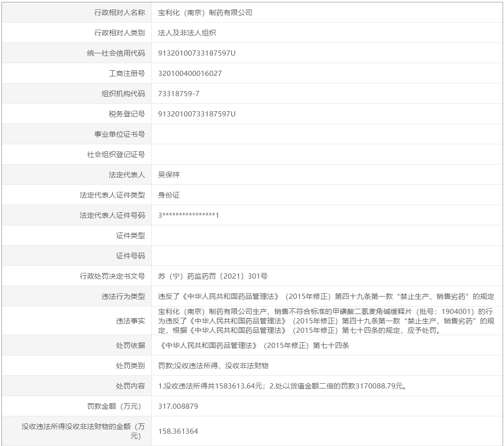Click the 税务登记号 value '91320100733187597U'

click(197, 114)
